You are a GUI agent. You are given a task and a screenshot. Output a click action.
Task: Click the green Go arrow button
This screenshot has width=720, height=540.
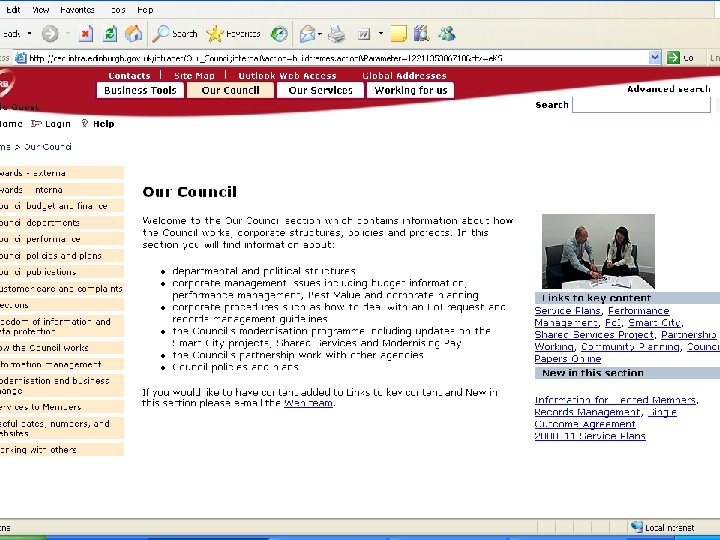(x=673, y=58)
